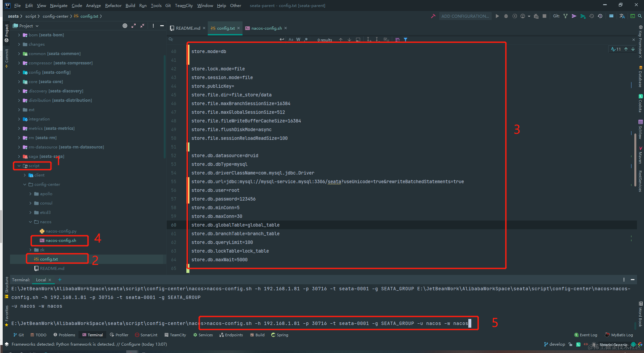Click the Git rollback icon

tap(600, 16)
